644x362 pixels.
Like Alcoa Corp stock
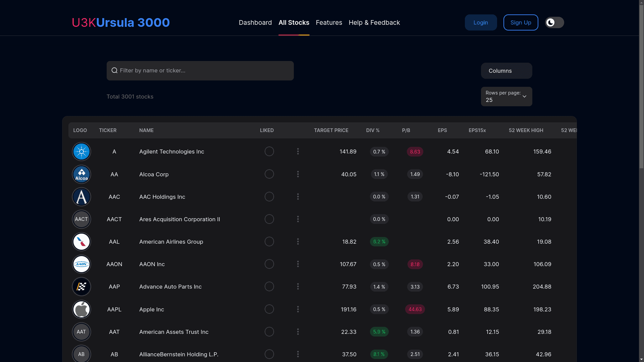(269, 174)
